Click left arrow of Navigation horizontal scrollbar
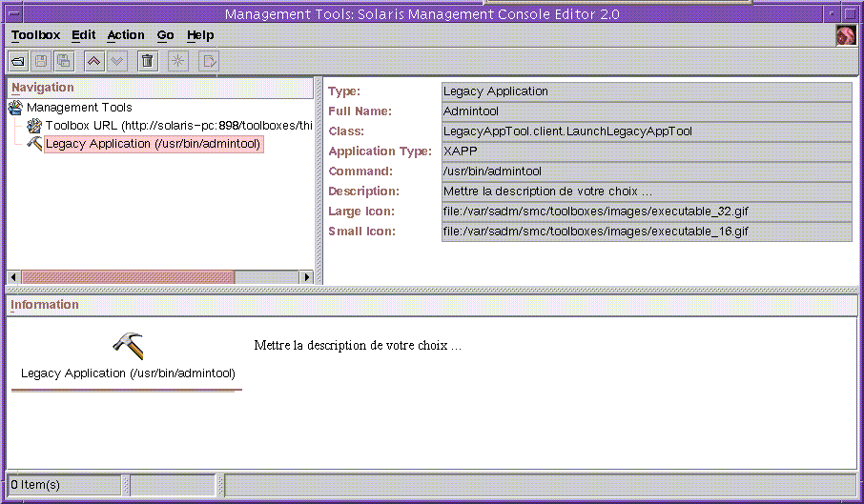Screen dimensions: 864x504 point(13,276)
